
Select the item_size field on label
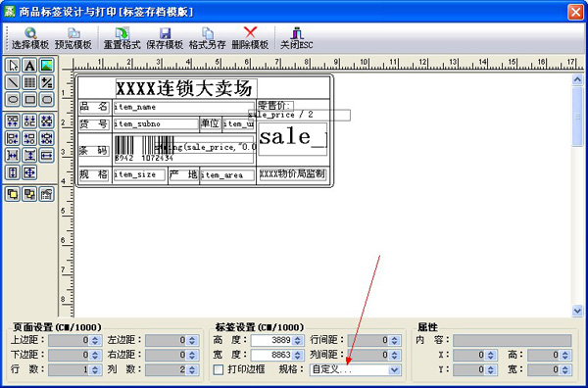[139, 175]
